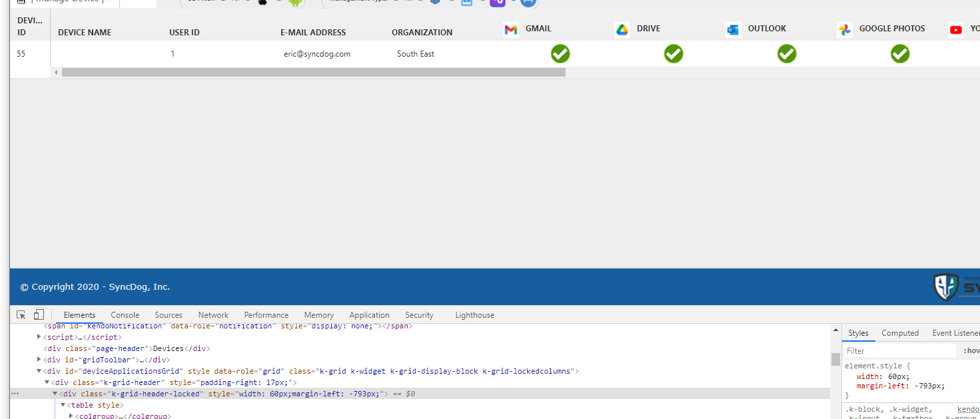Image resolution: width=980 pixels, height=419 pixels.
Task: Sort by the E-mail Address column header
Action: point(313,32)
